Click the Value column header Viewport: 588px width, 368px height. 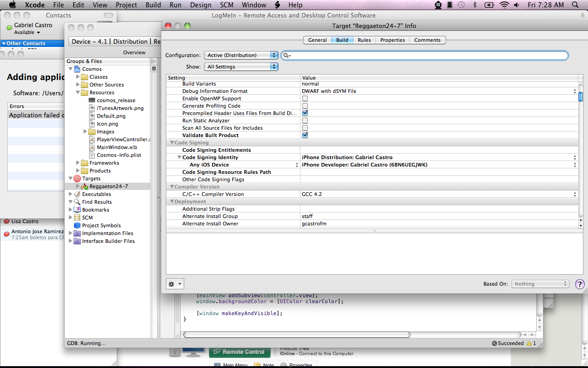439,78
